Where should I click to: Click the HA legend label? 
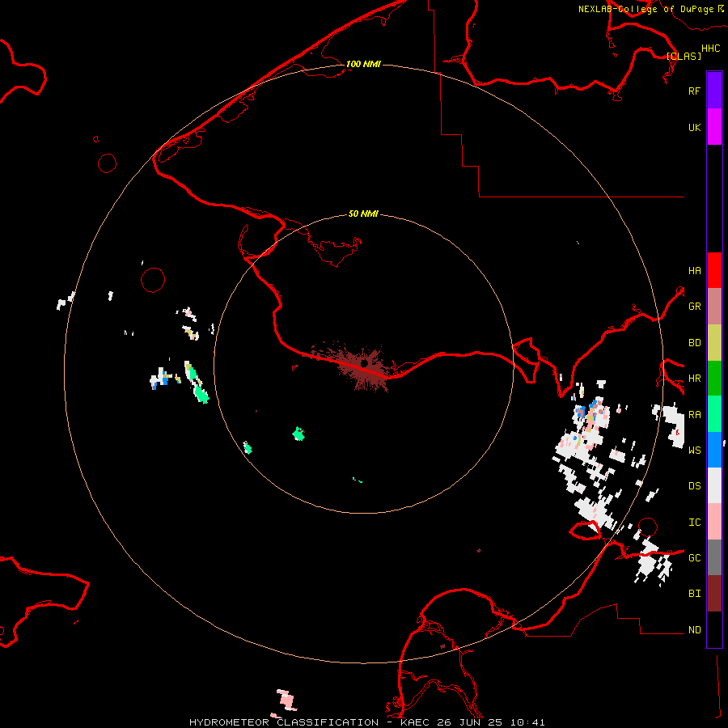(x=694, y=270)
